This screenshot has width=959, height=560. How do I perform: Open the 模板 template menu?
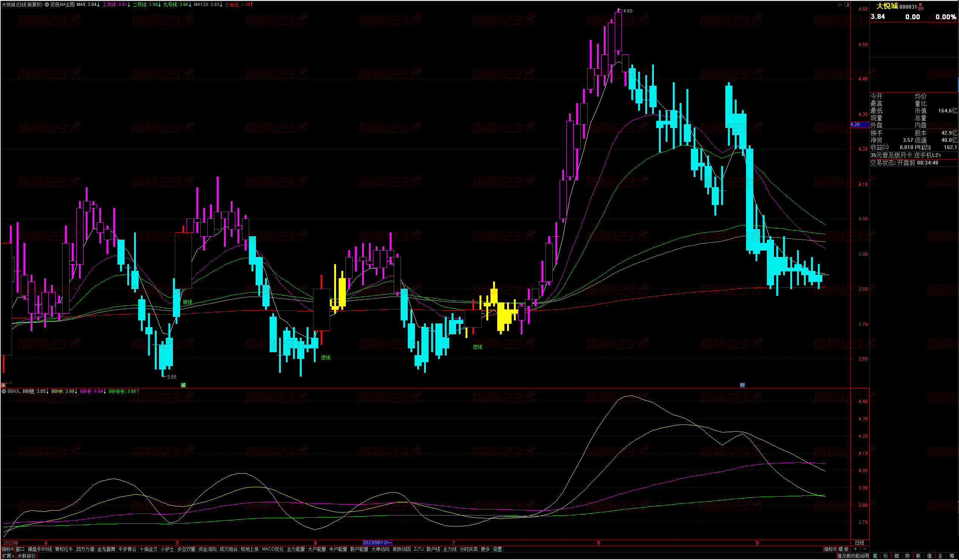click(844, 549)
